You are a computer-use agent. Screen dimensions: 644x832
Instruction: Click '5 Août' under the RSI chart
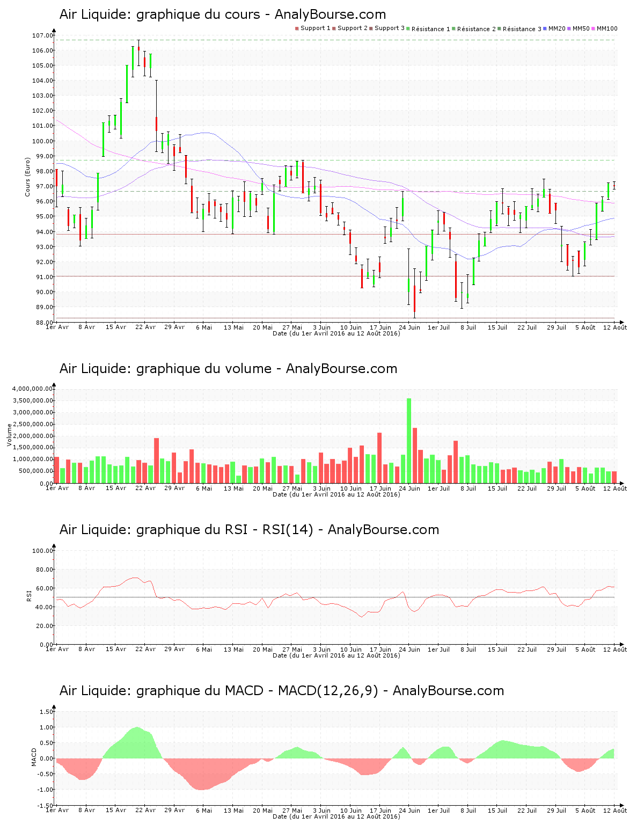coord(586,649)
